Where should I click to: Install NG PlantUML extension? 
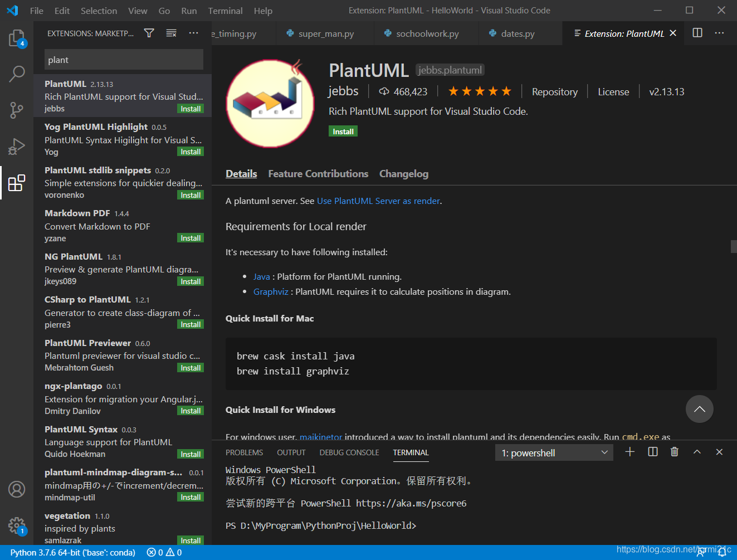[191, 281]
